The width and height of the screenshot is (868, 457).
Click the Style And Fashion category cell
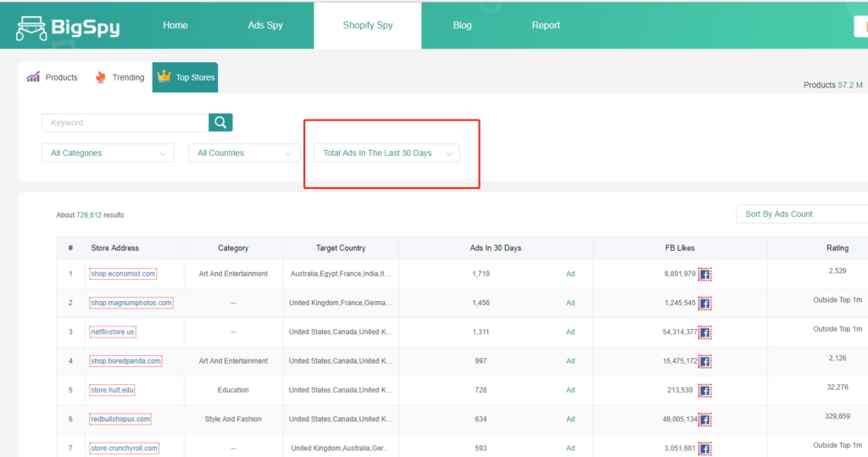pos(233,420)
